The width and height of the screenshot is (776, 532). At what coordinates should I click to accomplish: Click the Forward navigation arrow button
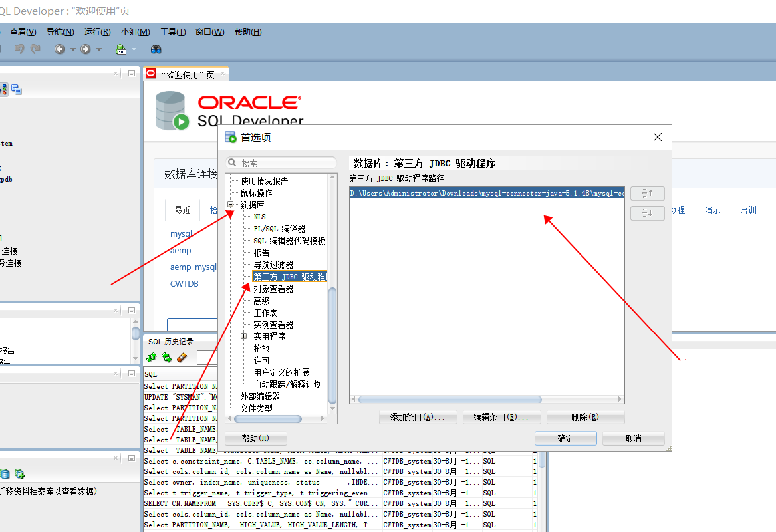coord(86,49)
